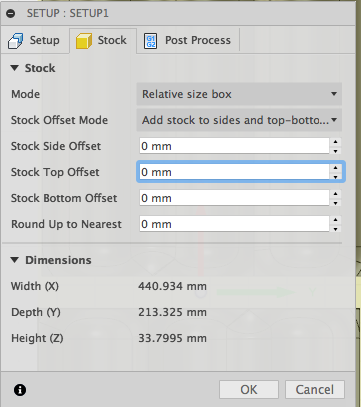Screen dimensions: 361x407
Task: Open the Stock Offset Mode dropdown
Action: point(239,120)
